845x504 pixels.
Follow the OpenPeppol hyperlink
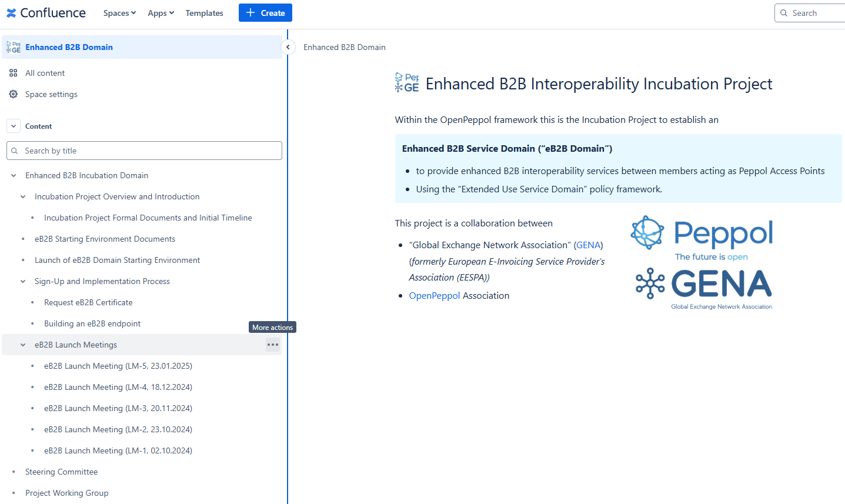[435, 295]
